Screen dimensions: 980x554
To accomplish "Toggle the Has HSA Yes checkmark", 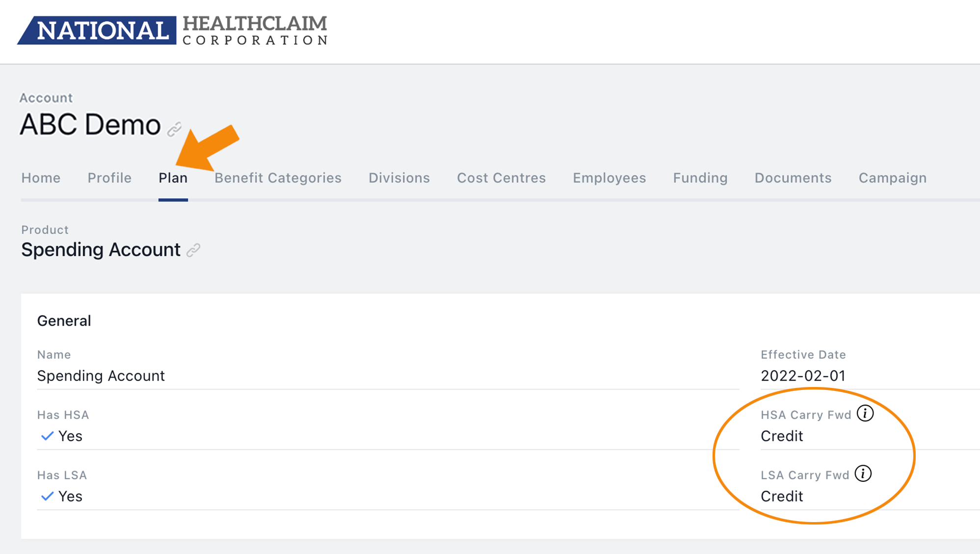I will pos(47,436).
